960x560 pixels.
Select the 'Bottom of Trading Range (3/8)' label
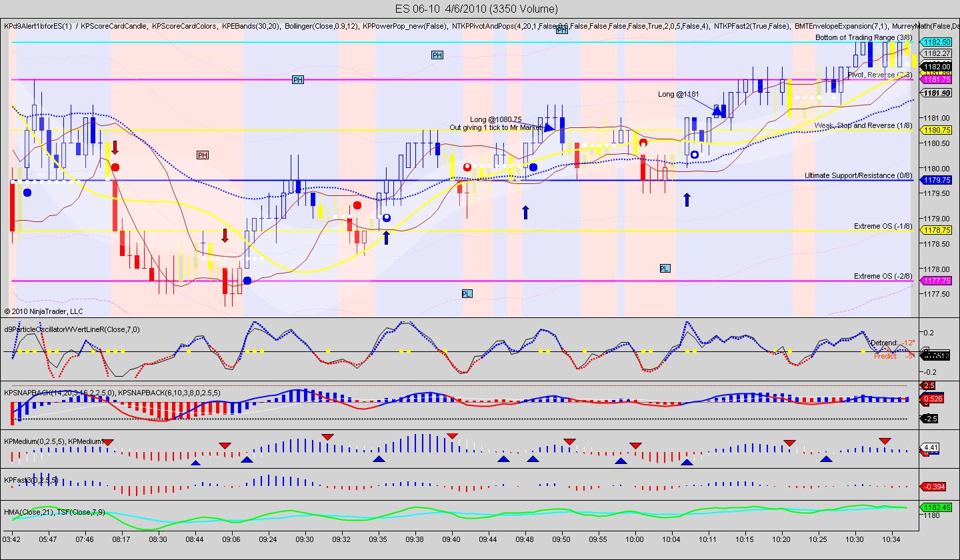click(x=863, y=37)
